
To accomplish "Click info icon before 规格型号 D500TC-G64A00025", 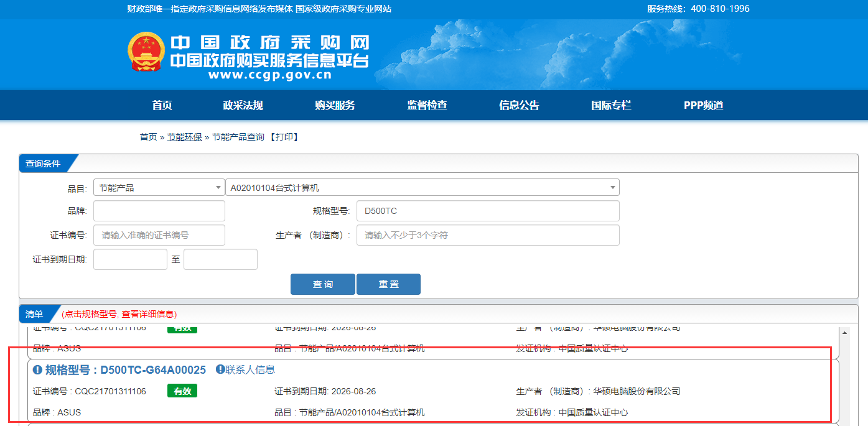I will pos(37,370).
